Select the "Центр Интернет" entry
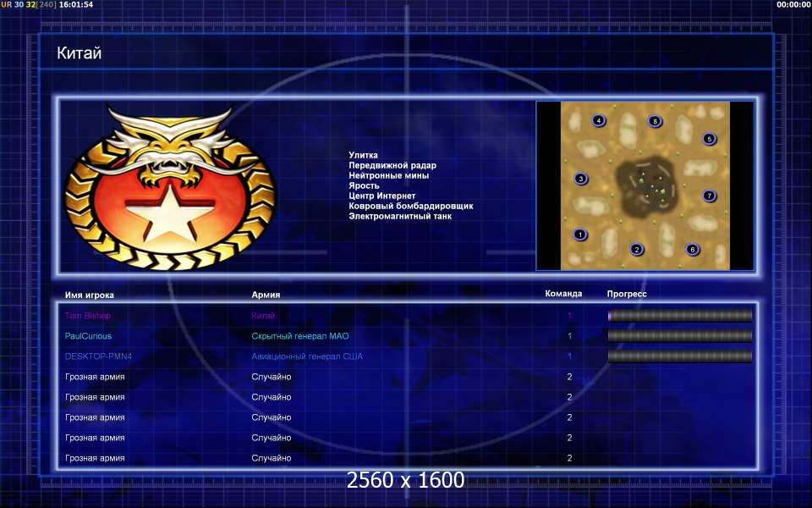Viewport: 812px width, 508px height. (x=382, y=196)
